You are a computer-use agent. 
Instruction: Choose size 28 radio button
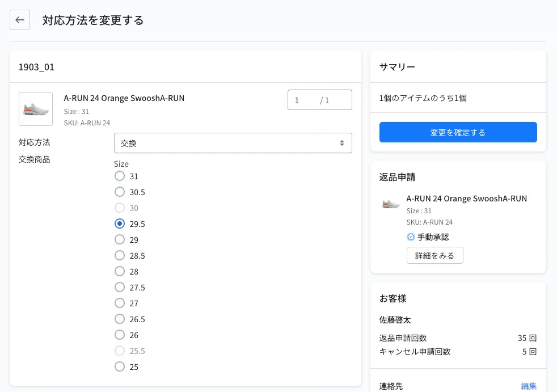tap(120, 271)
